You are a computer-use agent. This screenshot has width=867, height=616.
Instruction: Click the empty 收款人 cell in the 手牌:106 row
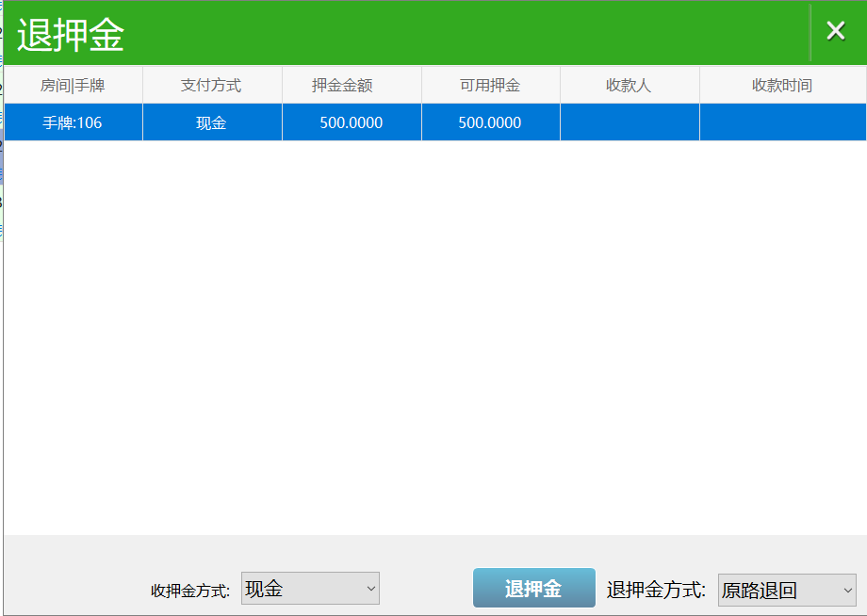pos(630,122)
